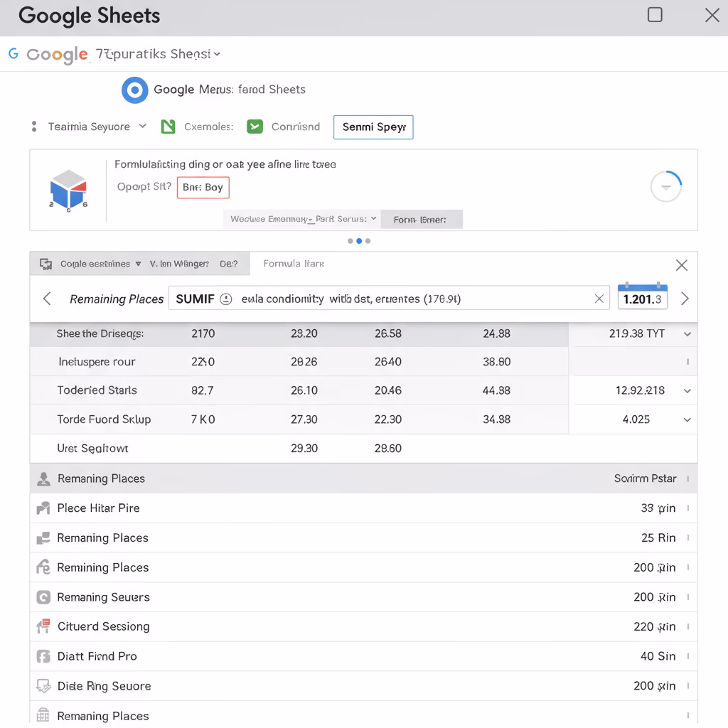Viewport: 728px width, 728px height.
Task: Click the colored cube icon
Action: (69, 191)
